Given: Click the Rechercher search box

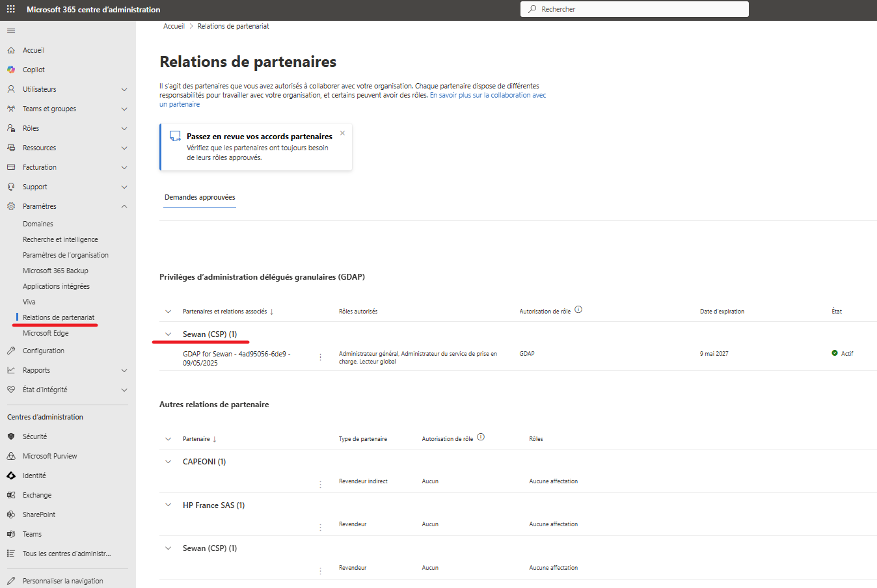Looking at the screenshot, I should [x=634, y=9].
